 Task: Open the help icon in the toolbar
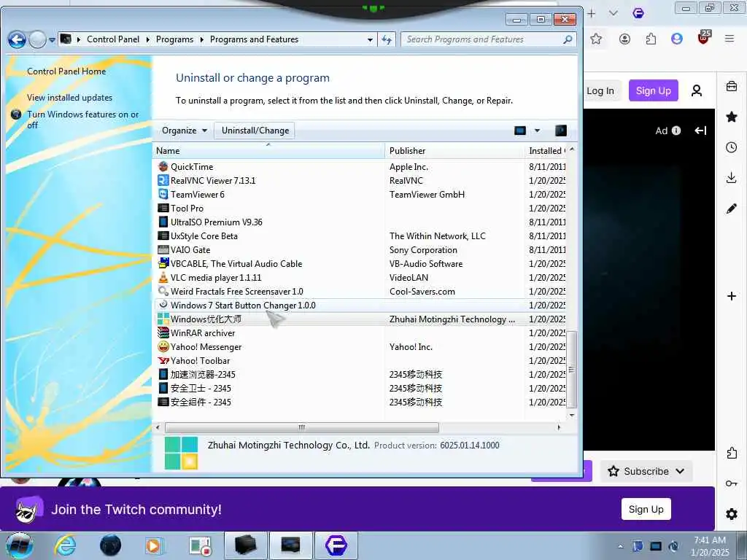pyautogui.click(x=561, y=131)
